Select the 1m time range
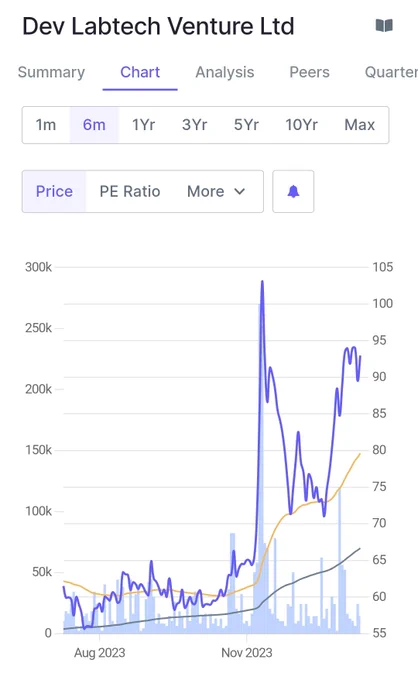Viewport: 418px width, 680px height. (x=46, y=125)
